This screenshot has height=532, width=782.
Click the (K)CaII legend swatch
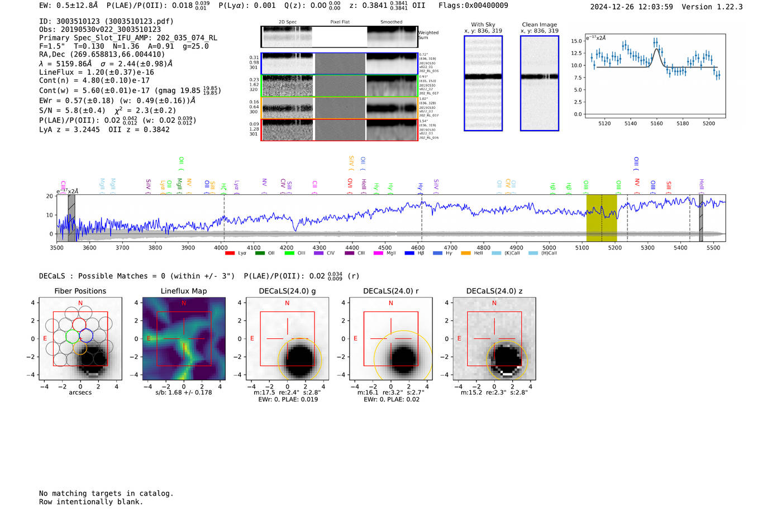click(x=496, y=253)
